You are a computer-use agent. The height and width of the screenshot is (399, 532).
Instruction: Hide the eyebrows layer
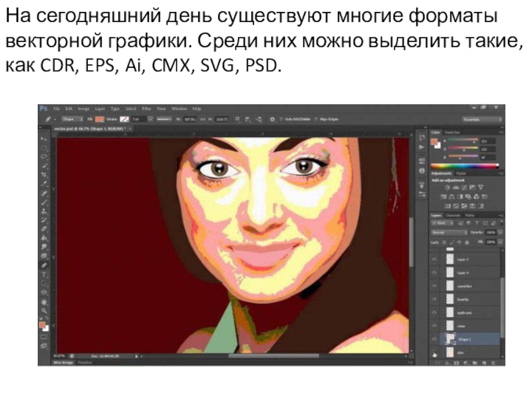[x=434, y=312]
